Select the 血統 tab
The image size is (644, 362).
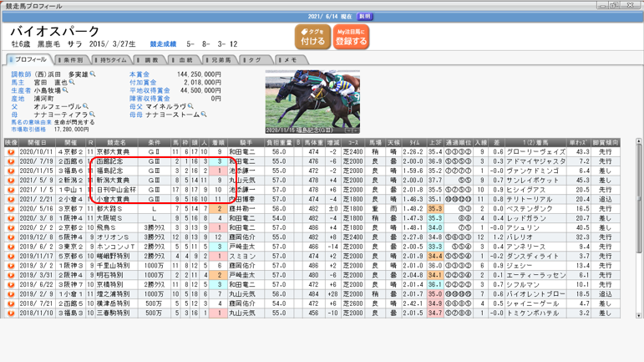pos(184,60)
